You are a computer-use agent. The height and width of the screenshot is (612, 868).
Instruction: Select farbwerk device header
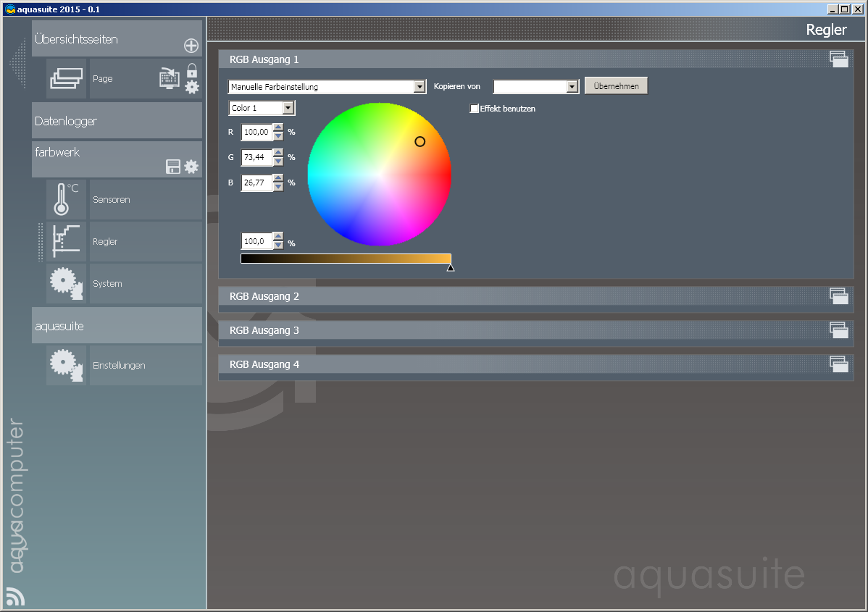117,159
